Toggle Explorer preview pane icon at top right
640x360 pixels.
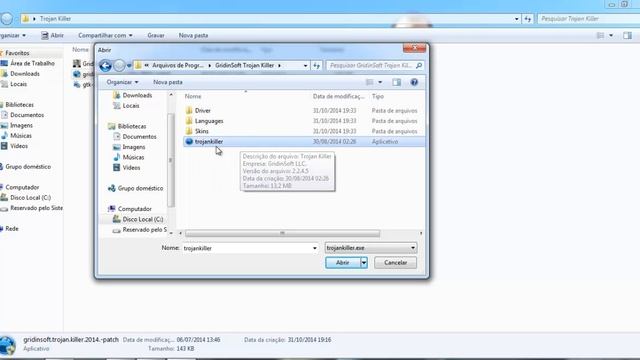tap(627, 36)
